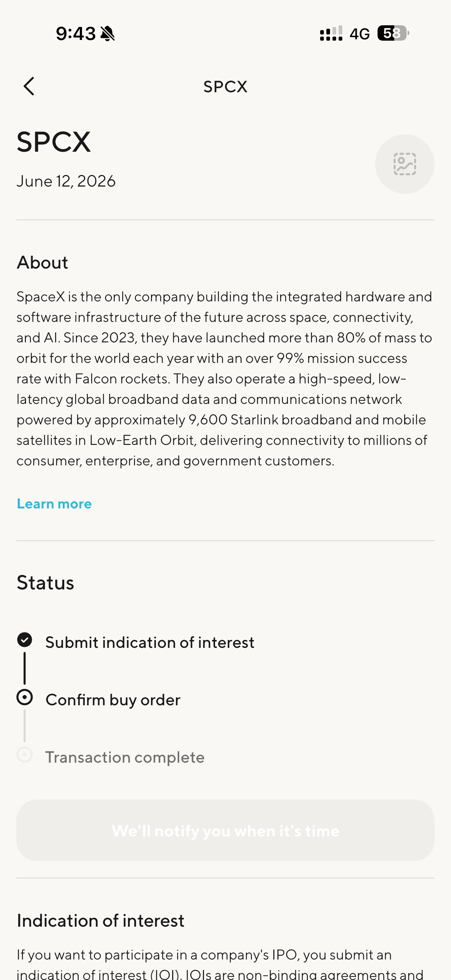451x980 pixels.
Task: Open the Learn more link
Action: (x=54, y=504)
